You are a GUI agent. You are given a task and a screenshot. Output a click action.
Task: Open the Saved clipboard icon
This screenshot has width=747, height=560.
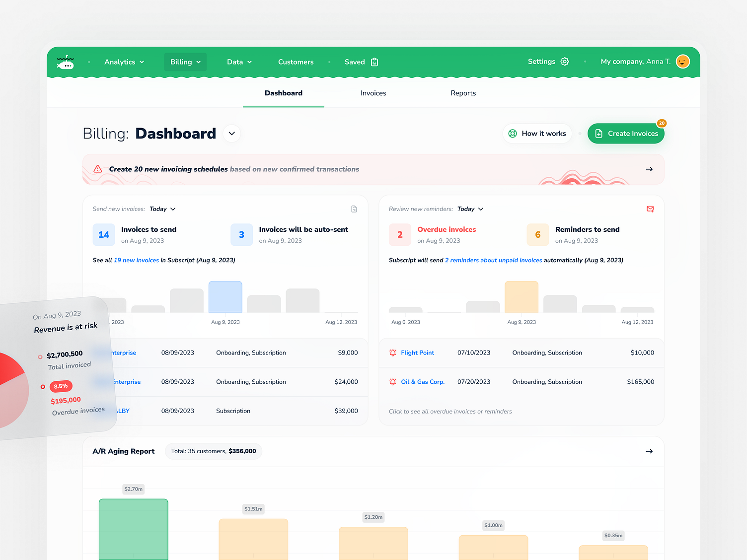(x=374, y=62)
